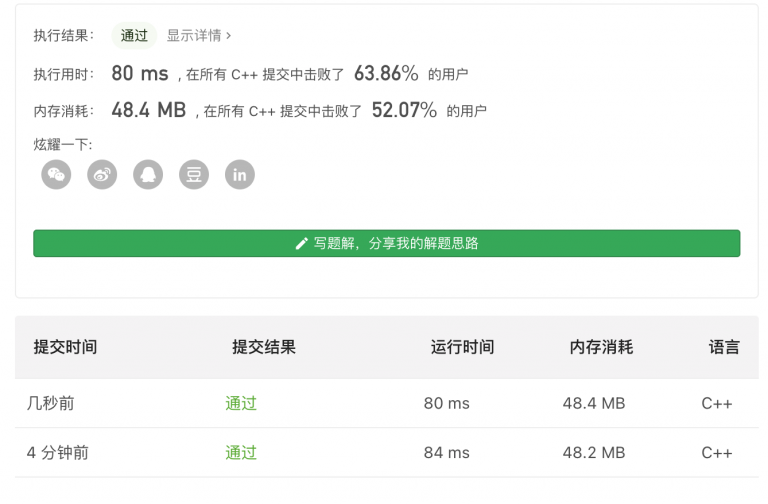The height and width of the screenshot is (504, 768).
Task: Share result to Douban
Action: click(194, 175)
